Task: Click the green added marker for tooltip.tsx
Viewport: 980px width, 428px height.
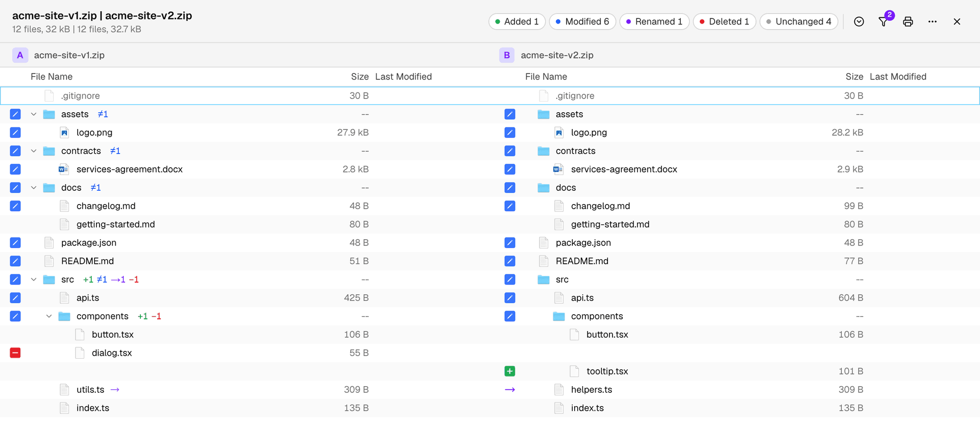Action: (x=510, y=371)
